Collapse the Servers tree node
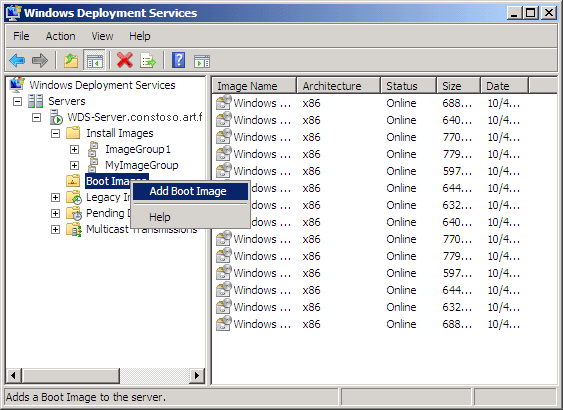563x410 pixels. pos(17,102)
